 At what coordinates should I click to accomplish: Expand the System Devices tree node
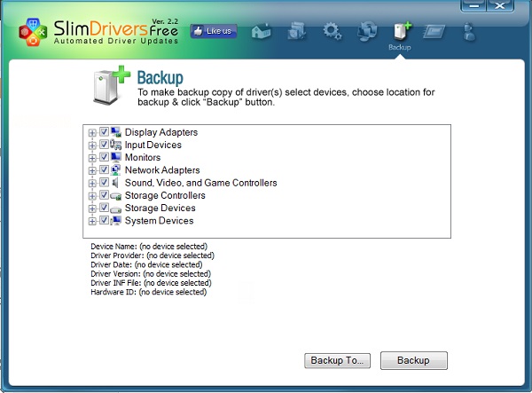pyautogui.click(x=92, y=222)
